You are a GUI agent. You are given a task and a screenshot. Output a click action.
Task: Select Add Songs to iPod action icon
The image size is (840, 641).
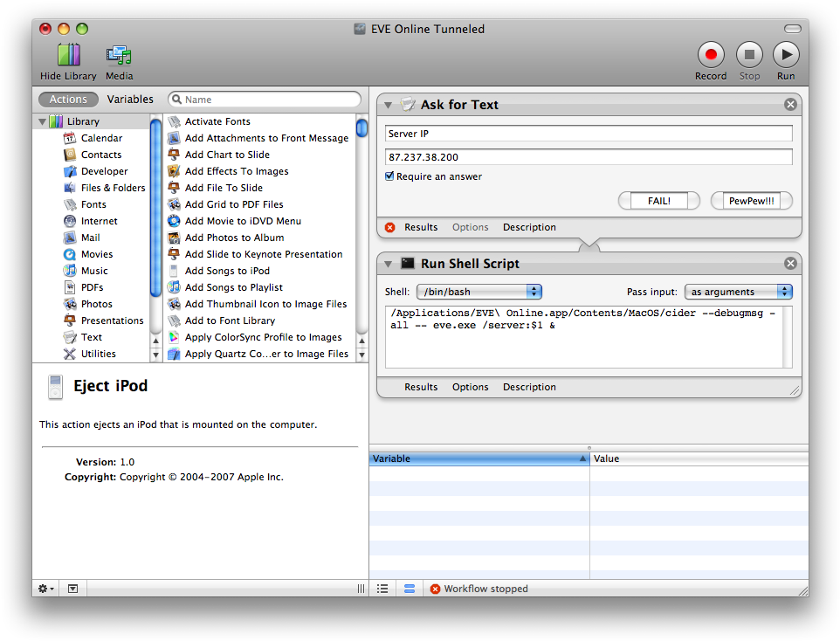point(174,272)
